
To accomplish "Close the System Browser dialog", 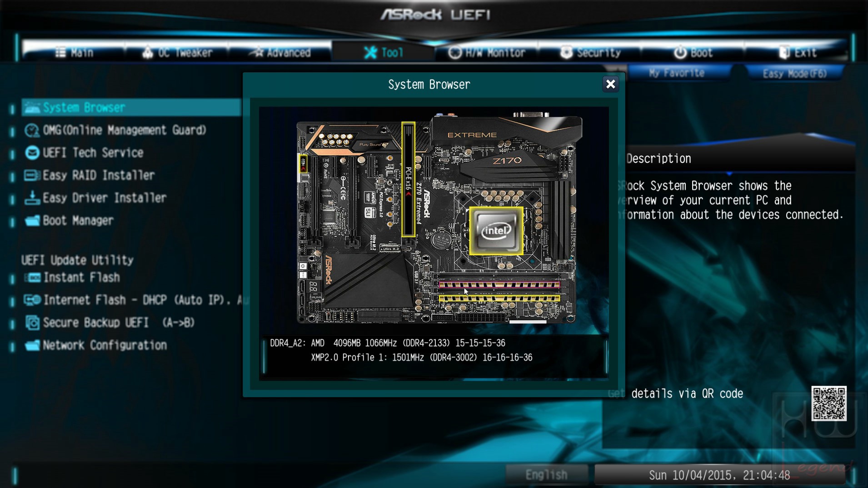I will tap(610, 84).
